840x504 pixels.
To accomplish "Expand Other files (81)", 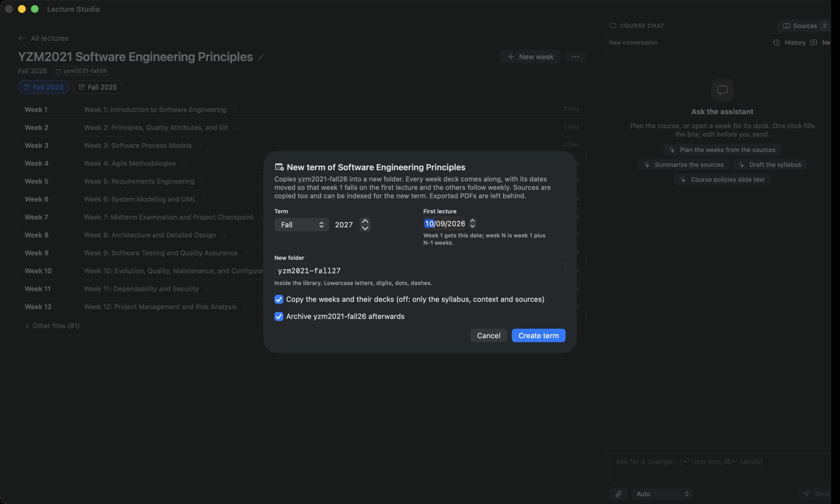I will coord(52,326).
